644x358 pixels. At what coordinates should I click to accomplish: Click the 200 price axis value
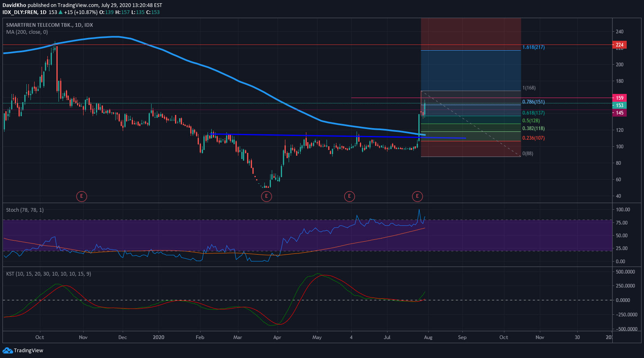[619, 65]
